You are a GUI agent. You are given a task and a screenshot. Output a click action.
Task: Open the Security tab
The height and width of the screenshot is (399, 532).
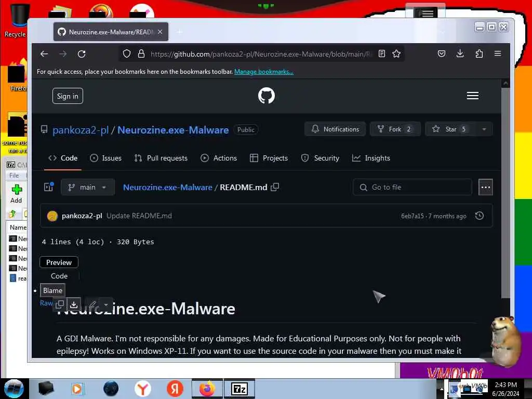coord(320,158)
